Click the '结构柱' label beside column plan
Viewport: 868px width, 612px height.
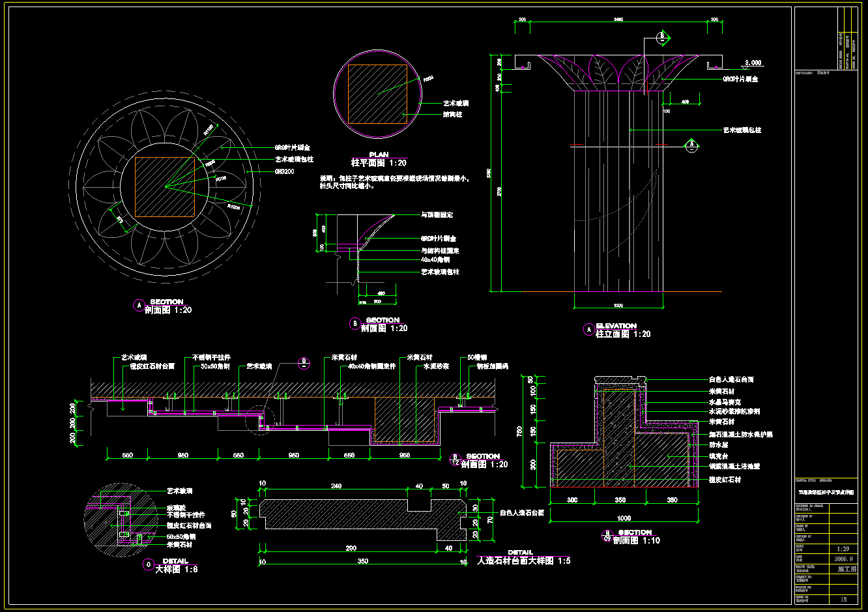click(452, 114)
